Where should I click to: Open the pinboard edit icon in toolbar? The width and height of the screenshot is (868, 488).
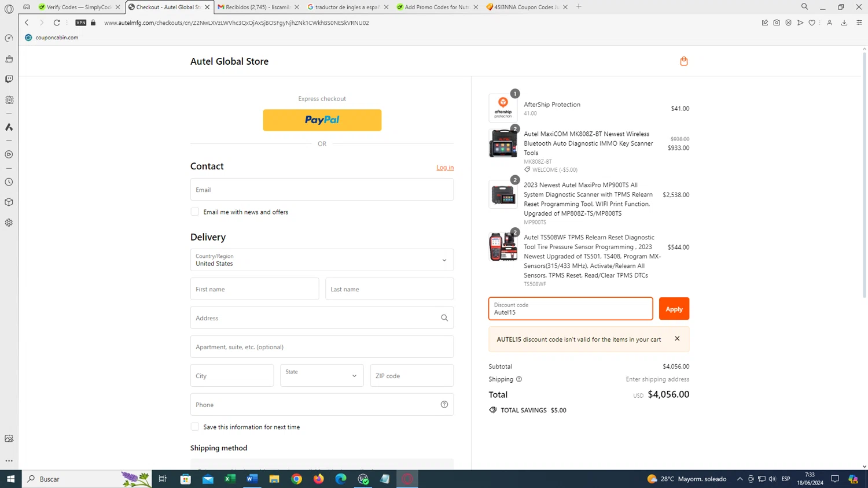pos(765,23)
